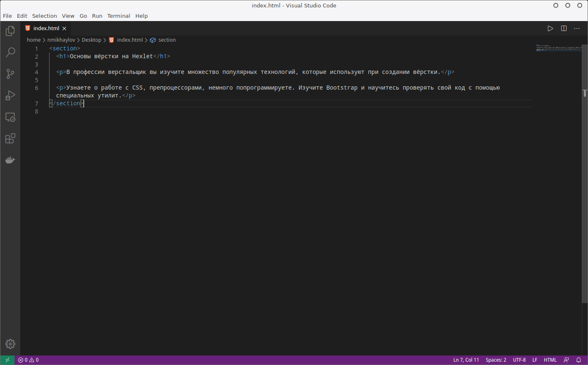Open the Remote Explorer icon
This screenshot has width=588, height=365.
click(x=10, y=117)
